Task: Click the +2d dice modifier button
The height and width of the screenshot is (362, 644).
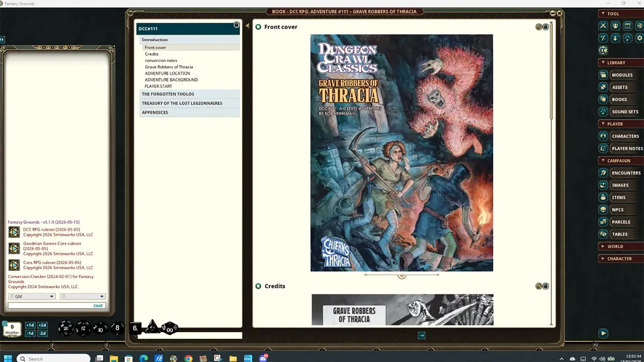Action: (x=42, y=325)
